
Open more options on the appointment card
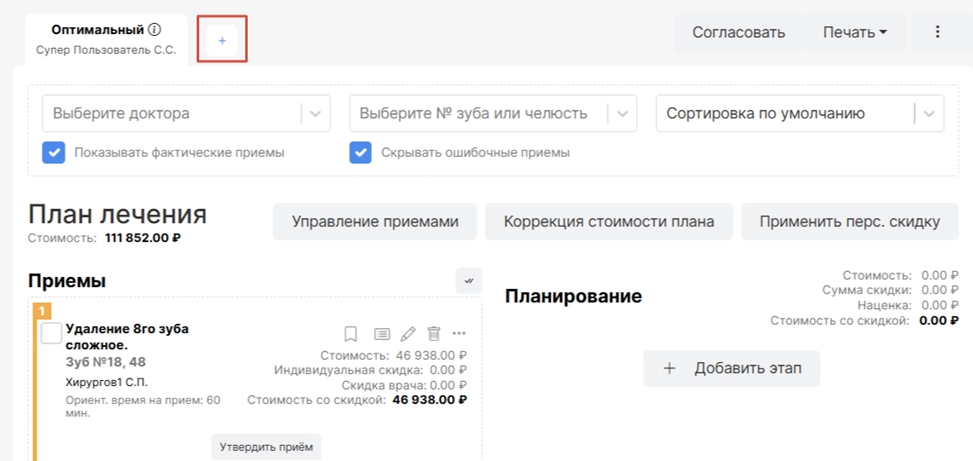[x=459, y=333]
